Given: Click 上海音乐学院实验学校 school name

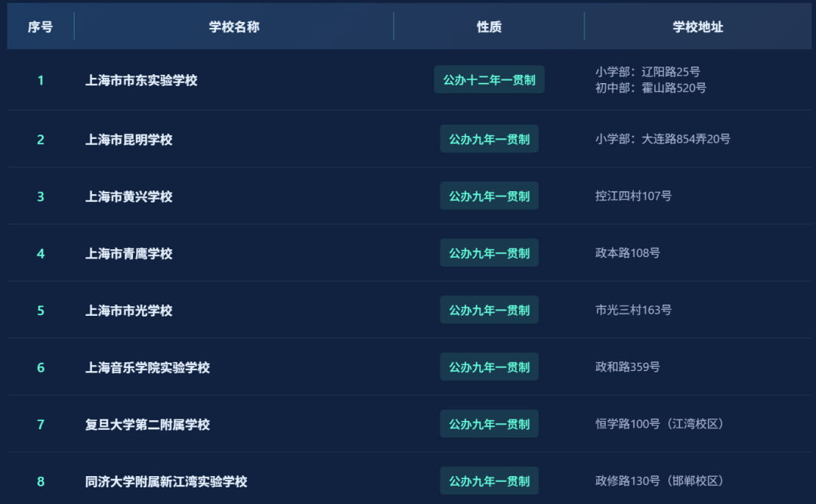Looking at the screenshot, I should click(147, 368).
